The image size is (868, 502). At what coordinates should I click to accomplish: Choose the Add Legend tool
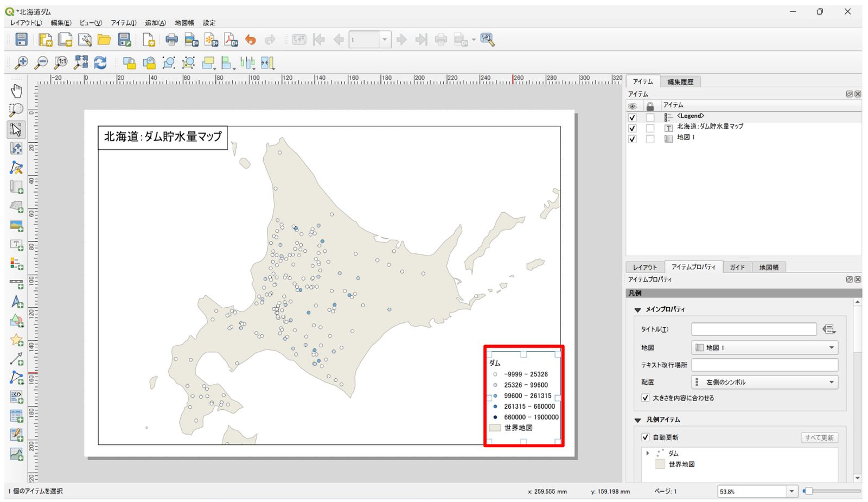point(16,264)
